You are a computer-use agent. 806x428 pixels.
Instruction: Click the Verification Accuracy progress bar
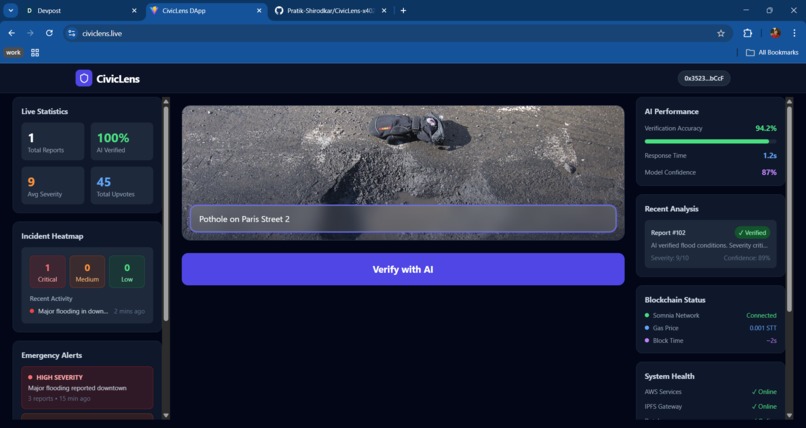click(x=710, y=141)
